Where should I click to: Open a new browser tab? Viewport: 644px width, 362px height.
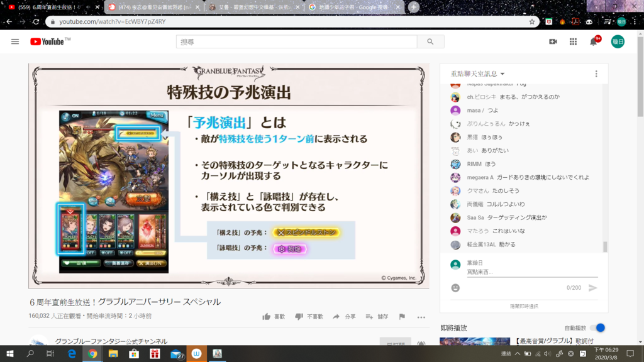coord(414,7)
